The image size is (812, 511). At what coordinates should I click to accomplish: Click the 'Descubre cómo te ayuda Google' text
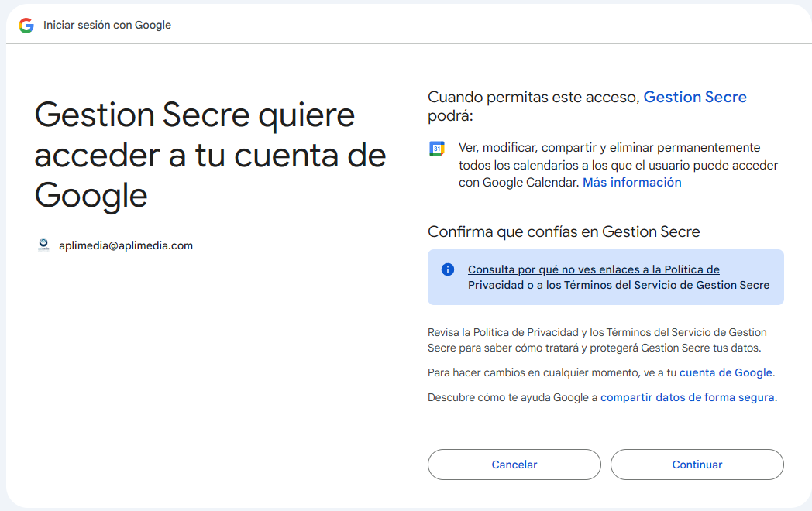[x=513, y=397]
